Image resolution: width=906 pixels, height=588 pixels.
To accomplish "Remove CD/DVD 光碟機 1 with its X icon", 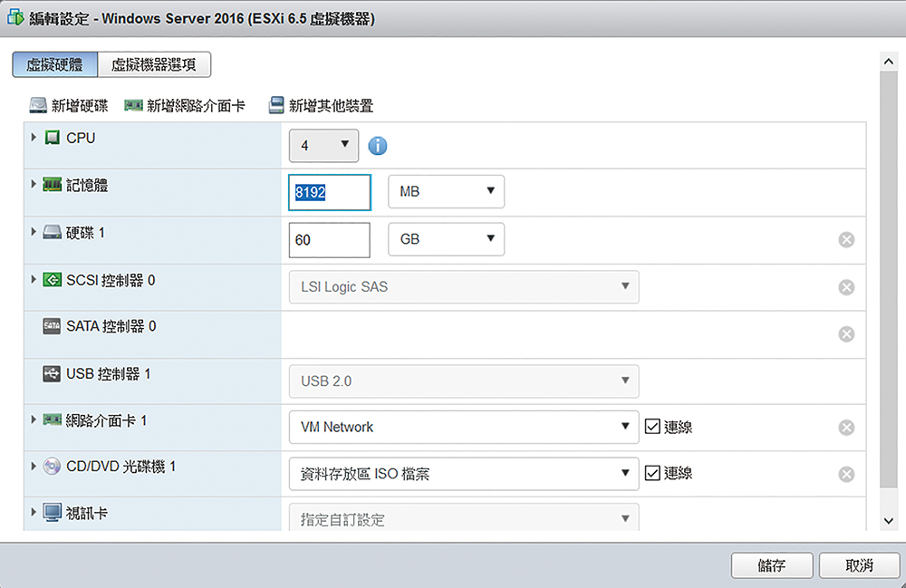I will (x=846, y=474).
